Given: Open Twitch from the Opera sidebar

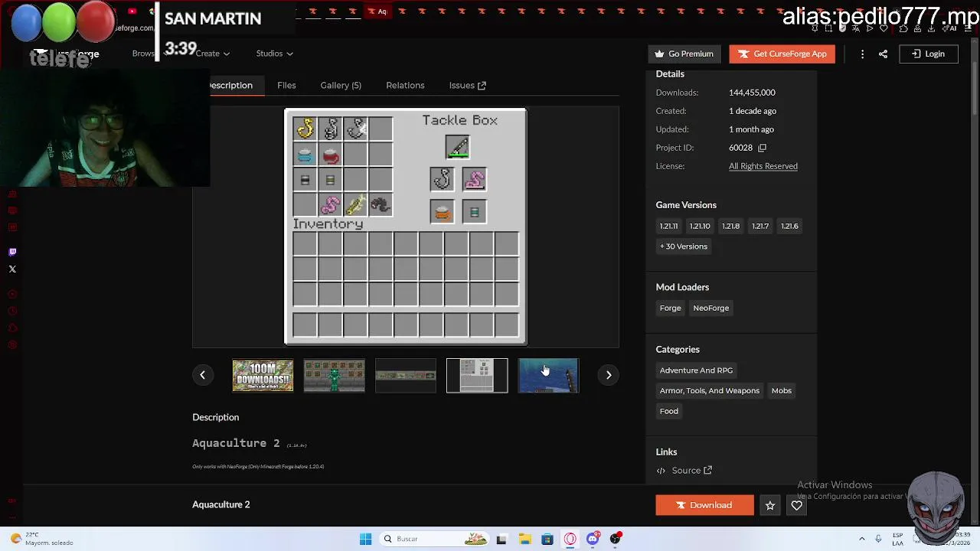Looking at the screenshot, I should click(12, 252).
